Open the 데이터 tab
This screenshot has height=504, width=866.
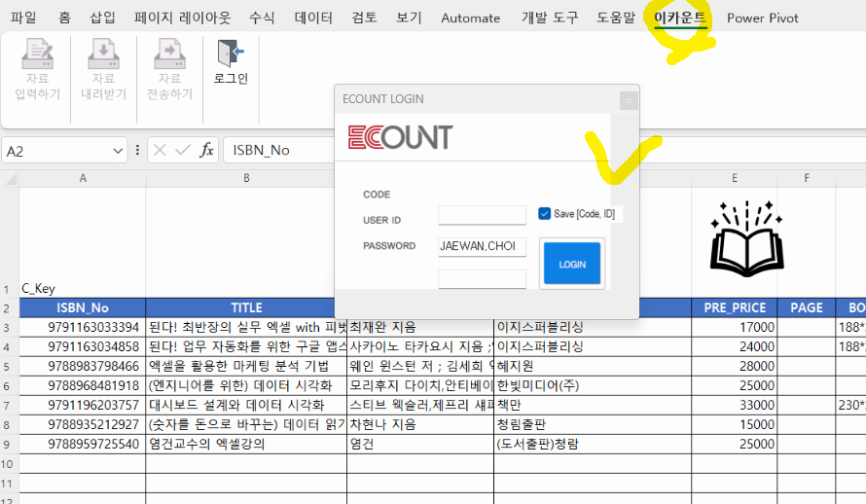(313, 18)
